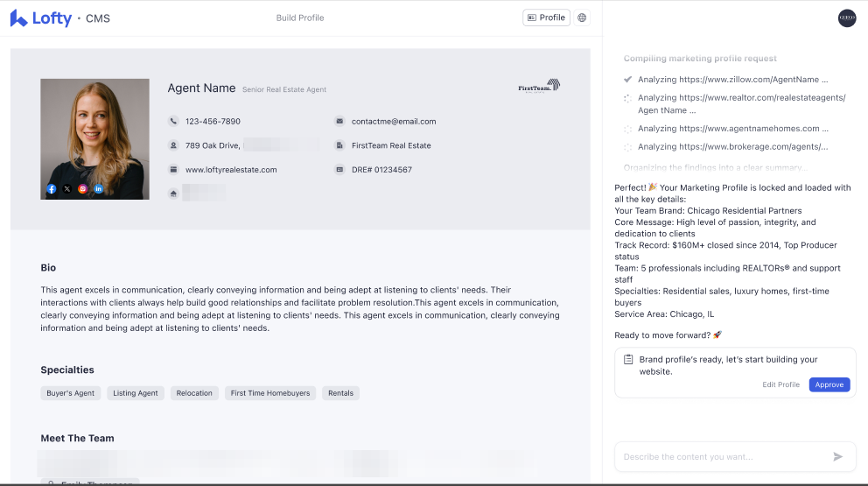This screenshot has height=486, width=868.
Task: Click the globe icon in top bar
Action: (x=583, y=18)
